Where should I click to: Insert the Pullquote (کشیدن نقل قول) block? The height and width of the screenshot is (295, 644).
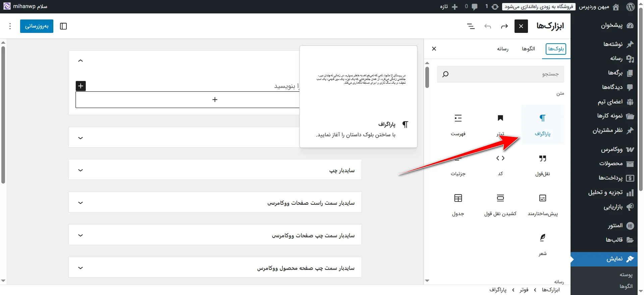(x=500, y=205)
